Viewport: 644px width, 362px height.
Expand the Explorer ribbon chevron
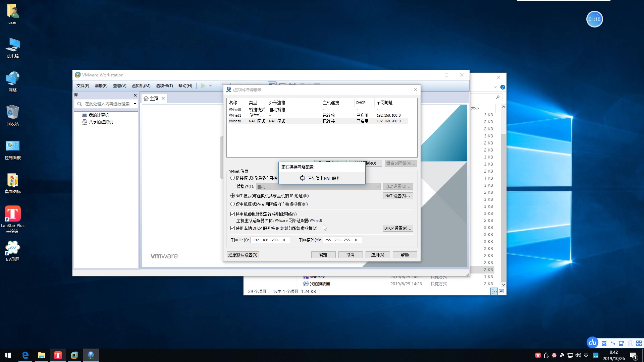coord(495,87)
